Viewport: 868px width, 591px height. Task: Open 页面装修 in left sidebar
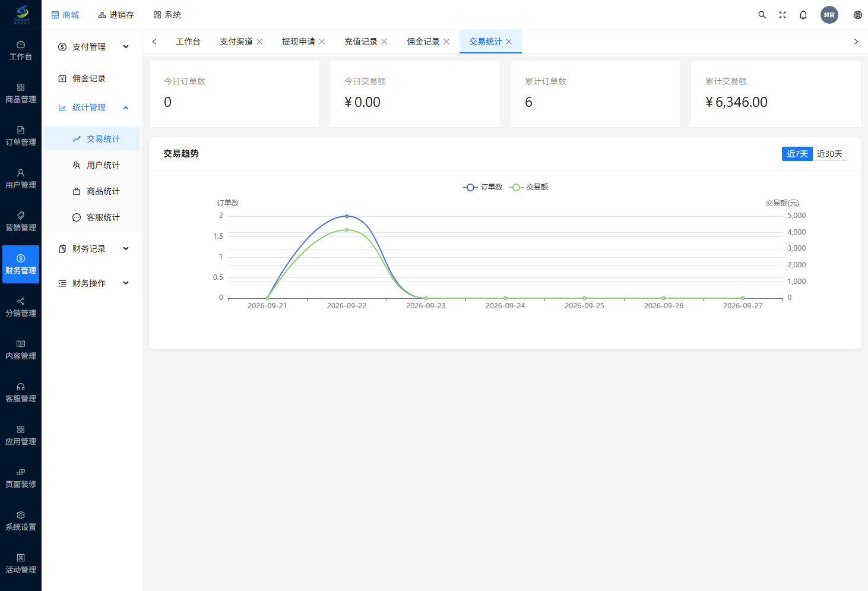[21, 478]
